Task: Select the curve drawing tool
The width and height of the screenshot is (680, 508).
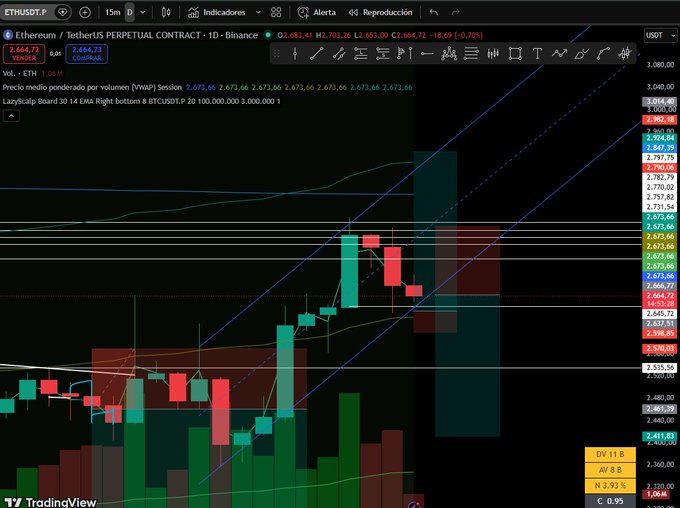Action: [603, 54]
